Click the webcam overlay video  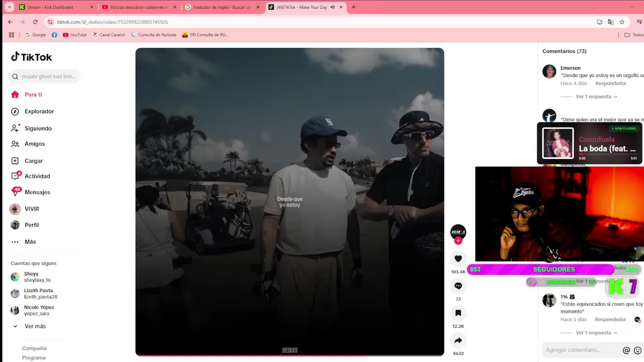tap(559, 214)
